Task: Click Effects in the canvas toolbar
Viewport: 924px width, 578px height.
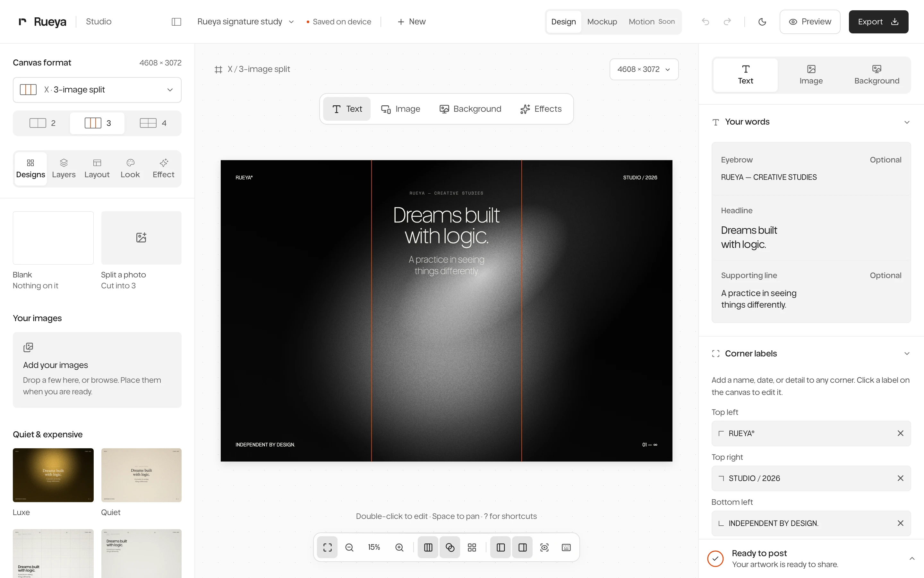Action: point(541,109)
